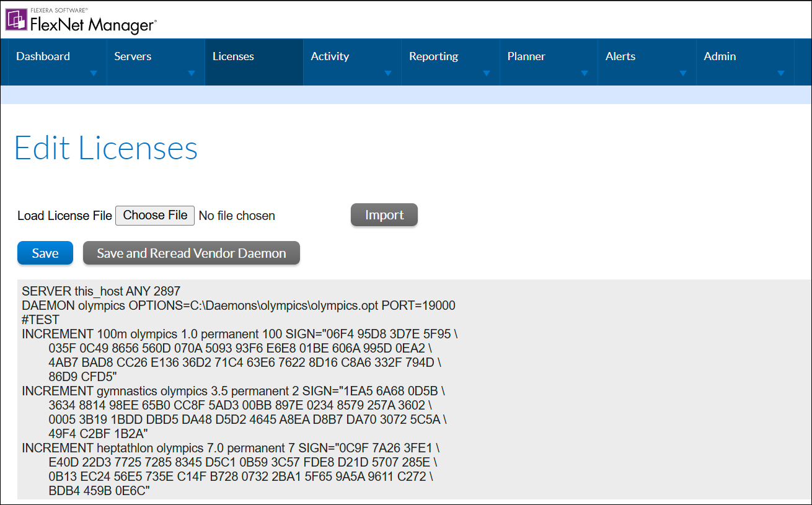Click the FlexNet Manager logo icon
The width and height of the screenshot is (812, 505).
click(x=15, y=19)
